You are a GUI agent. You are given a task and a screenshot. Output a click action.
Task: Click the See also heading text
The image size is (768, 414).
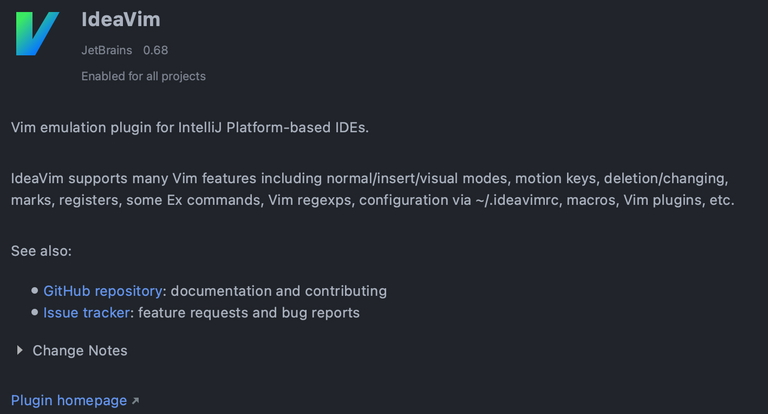click(x=41, y=251)
